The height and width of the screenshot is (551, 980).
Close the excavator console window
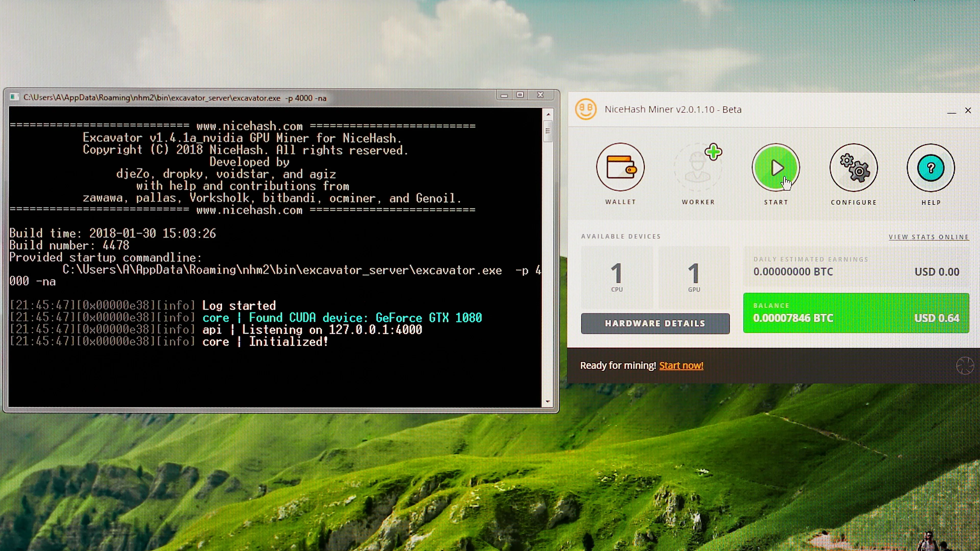pos(541,95)
